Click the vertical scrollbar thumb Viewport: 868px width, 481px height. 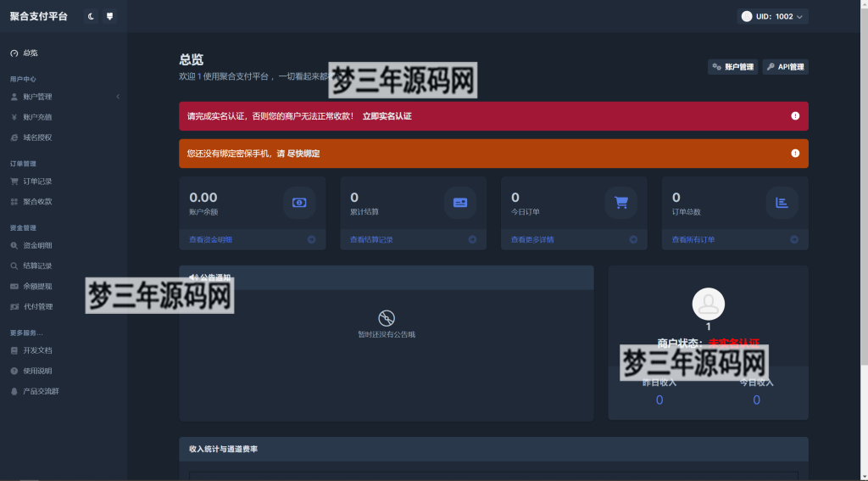pos(864,186)
